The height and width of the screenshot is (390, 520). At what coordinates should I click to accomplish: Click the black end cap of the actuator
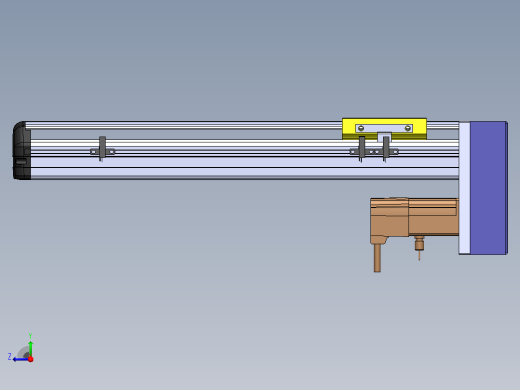22,151
